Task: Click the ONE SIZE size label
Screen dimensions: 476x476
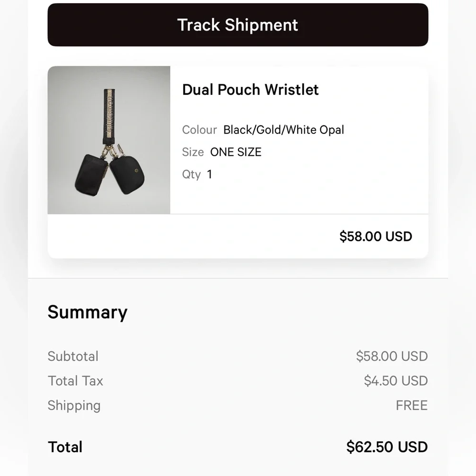Action: click(236, 152)
